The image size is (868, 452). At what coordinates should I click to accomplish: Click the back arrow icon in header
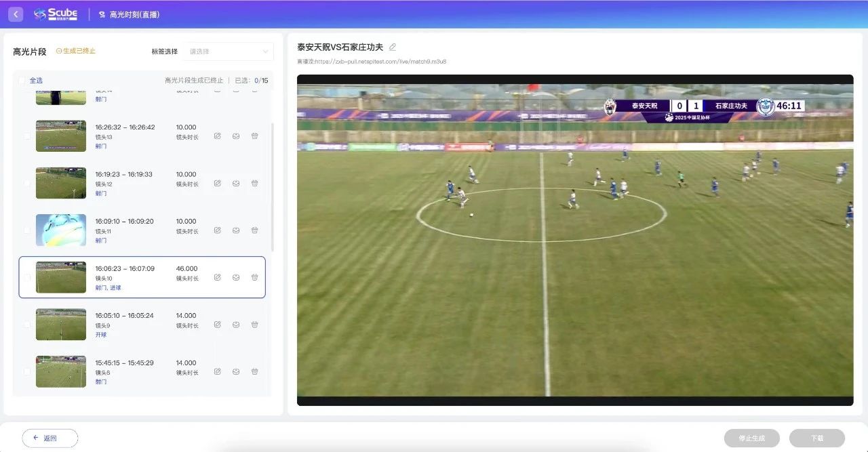pos(16,14)
